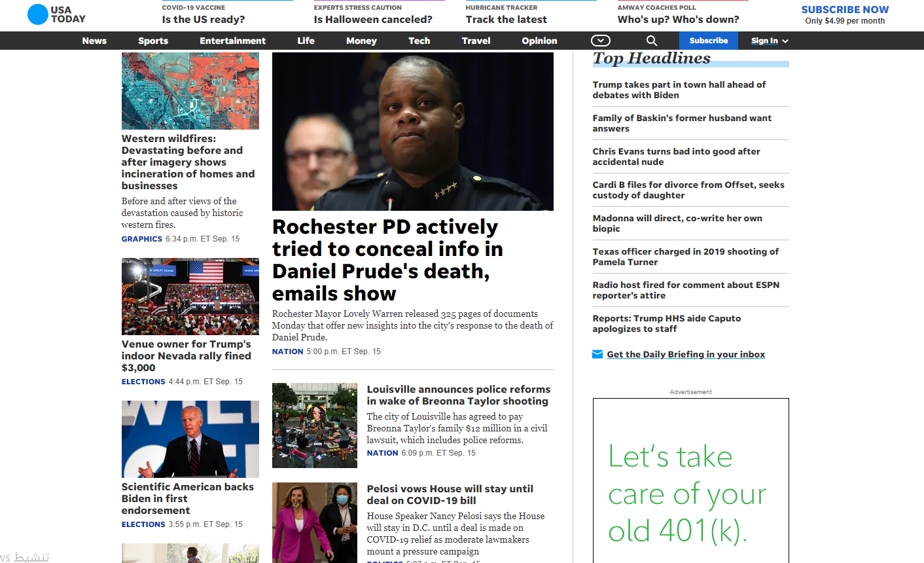The width and height of the screenshot is (924, 563).
Task: Open the Money menu
Action: point(361,41)
